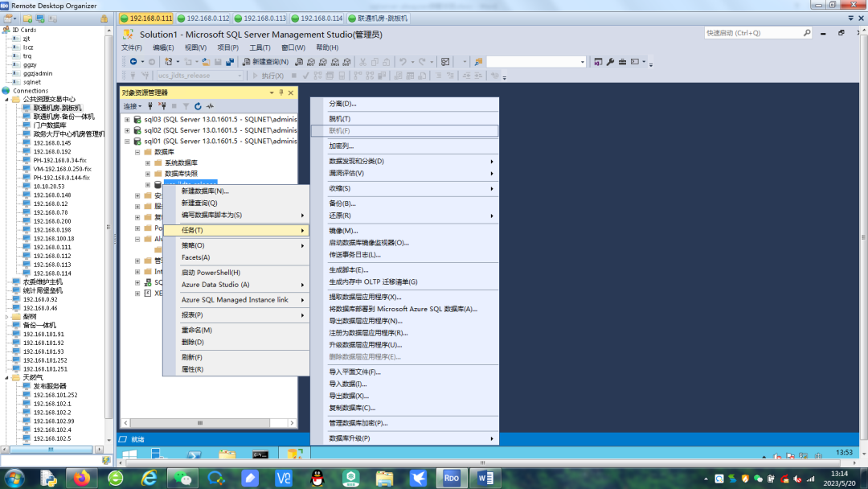Click the Save All icon in SSMS toolbar

click(230, 61)
